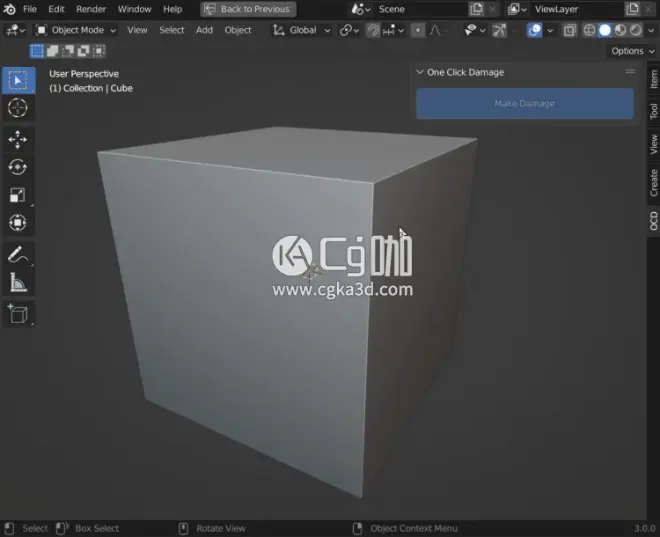
Task: Click the Scene name field
Action: tap(417, 9)
